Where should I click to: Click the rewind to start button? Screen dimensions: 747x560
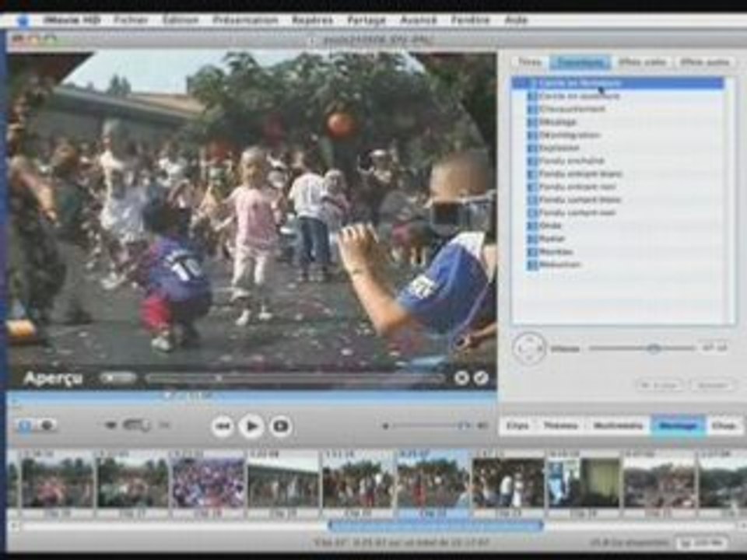[x=223, y=425]
